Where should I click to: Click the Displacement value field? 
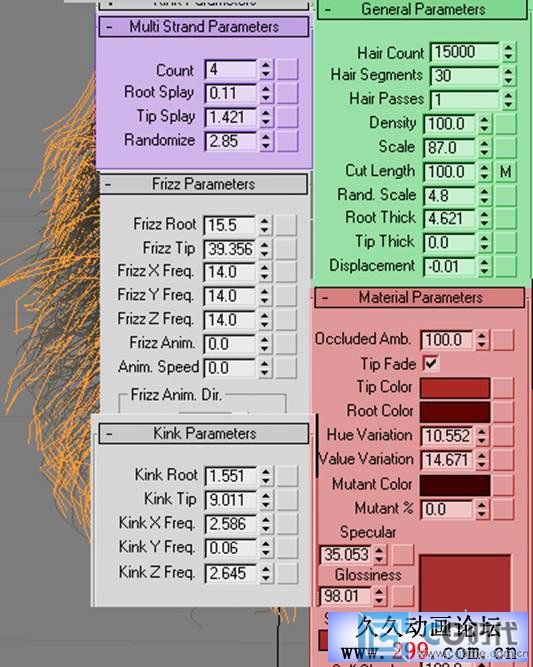point(449,267)
